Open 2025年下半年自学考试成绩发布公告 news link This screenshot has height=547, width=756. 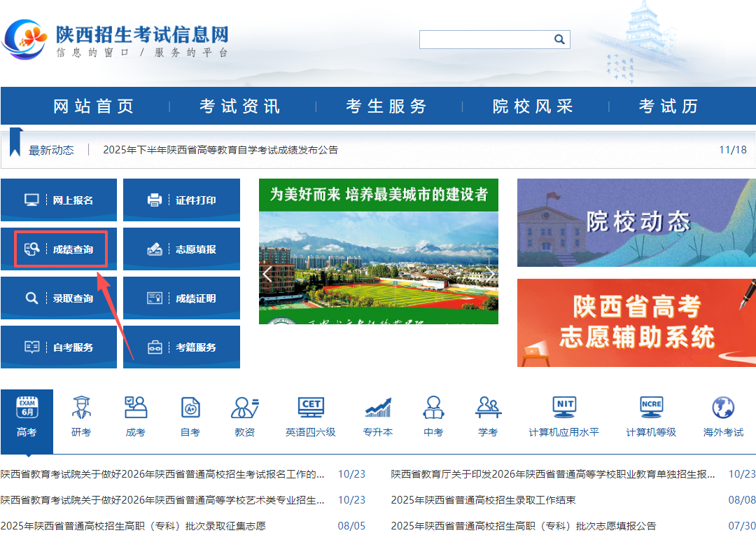(x=220, y=150)
